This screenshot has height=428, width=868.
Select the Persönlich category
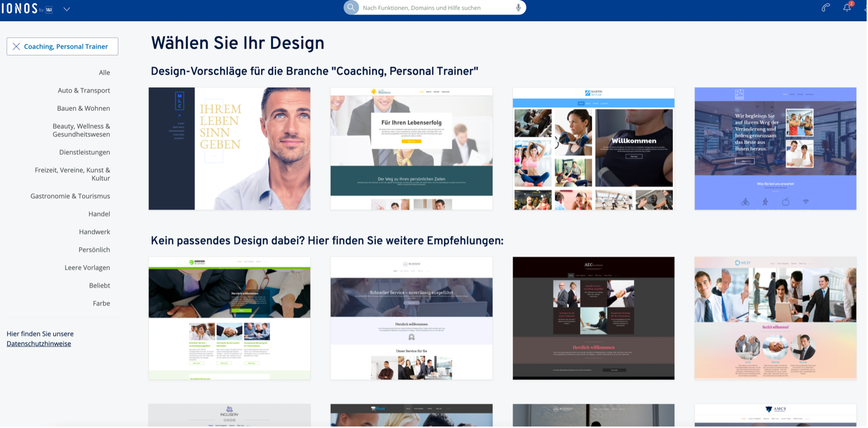[x=94, y=250]
